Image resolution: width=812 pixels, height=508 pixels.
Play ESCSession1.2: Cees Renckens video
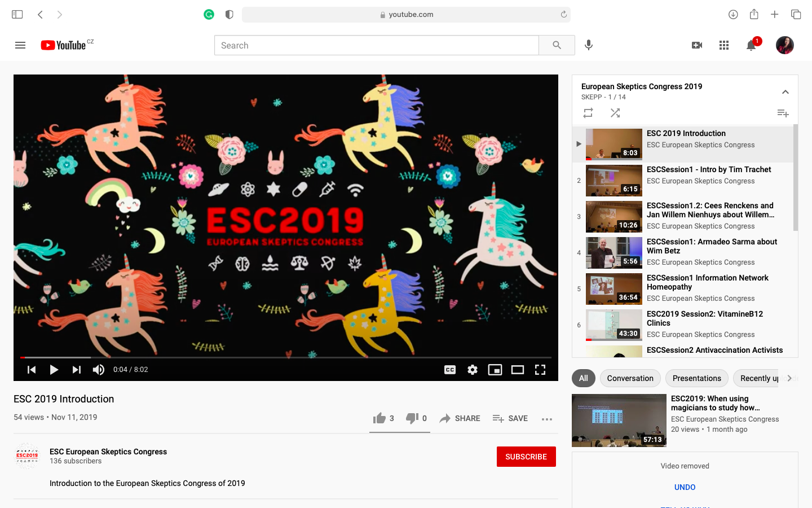point(682,217)
